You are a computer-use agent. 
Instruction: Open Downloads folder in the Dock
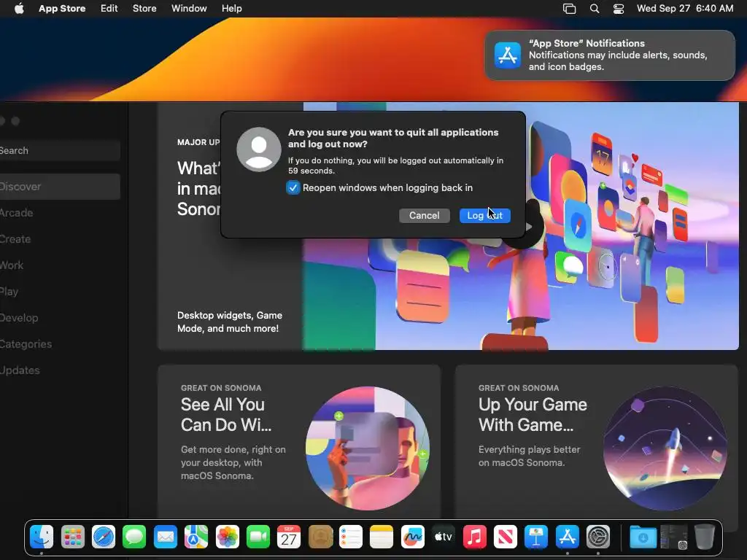pos(643,537)
